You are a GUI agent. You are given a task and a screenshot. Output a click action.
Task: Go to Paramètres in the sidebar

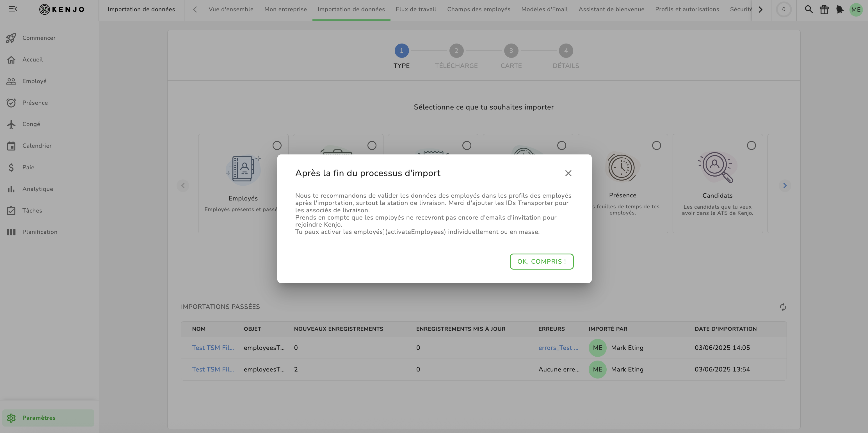(39, 418)
